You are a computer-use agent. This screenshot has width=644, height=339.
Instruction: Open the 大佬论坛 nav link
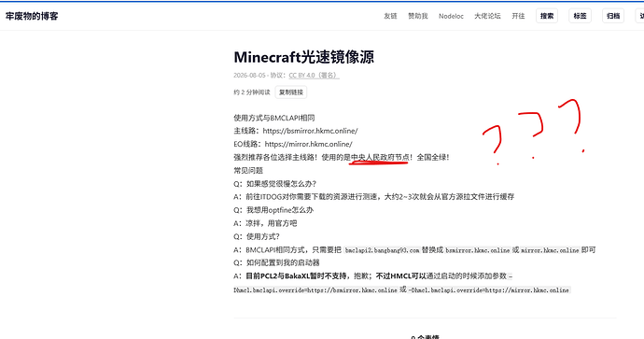coord(487,16)
